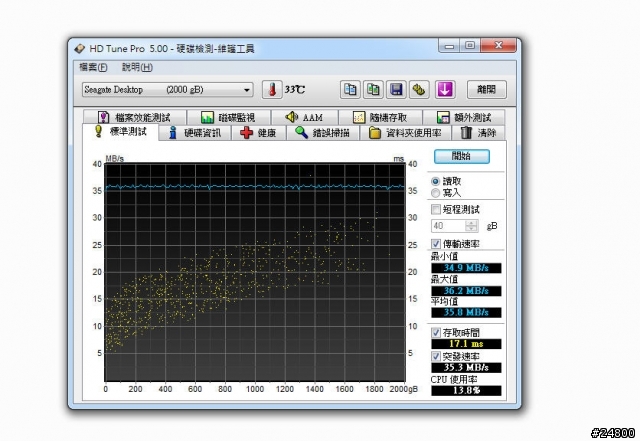640x441 pixels.
Task: Open the 額外測試 tab
Action: (464, 117)
